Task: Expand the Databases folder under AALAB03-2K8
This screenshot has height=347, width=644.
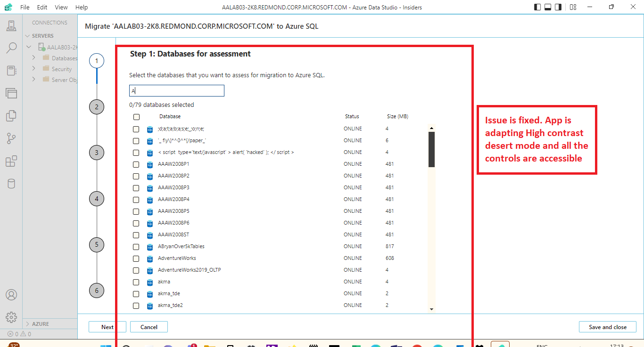Action: [33, 58]
